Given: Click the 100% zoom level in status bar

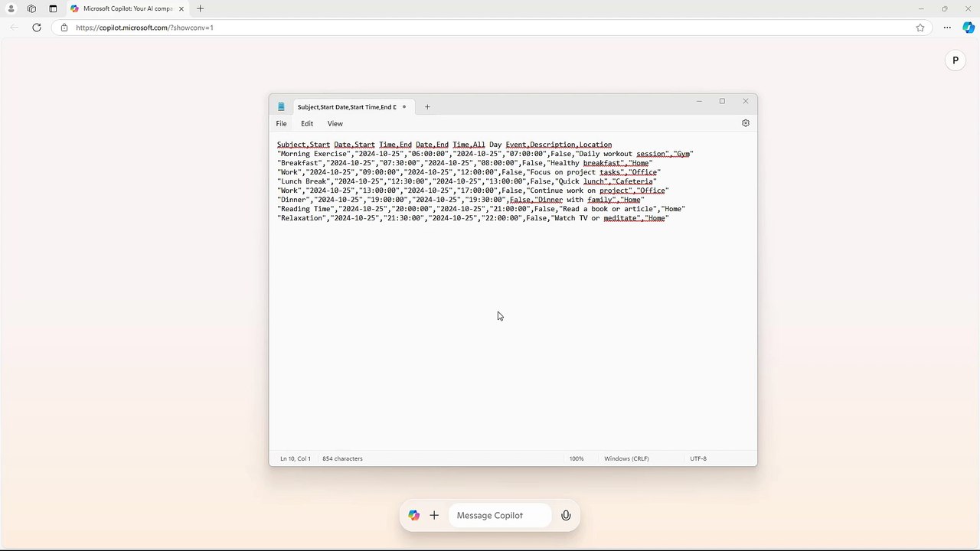Looking at the screenshot, I should (577, 458).
